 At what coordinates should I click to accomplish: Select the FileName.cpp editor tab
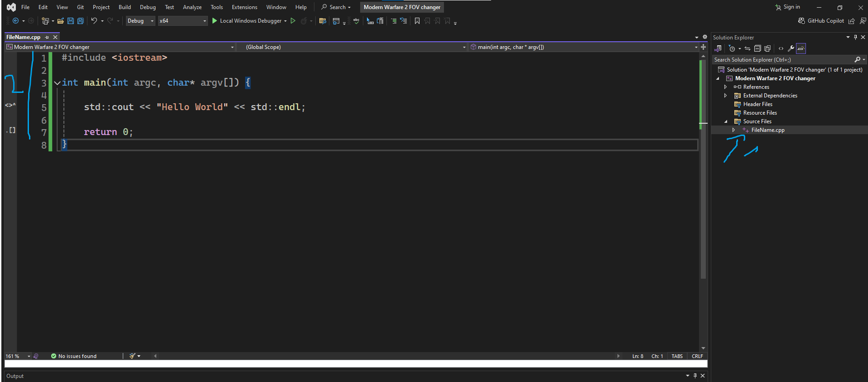tap(23, 37)
